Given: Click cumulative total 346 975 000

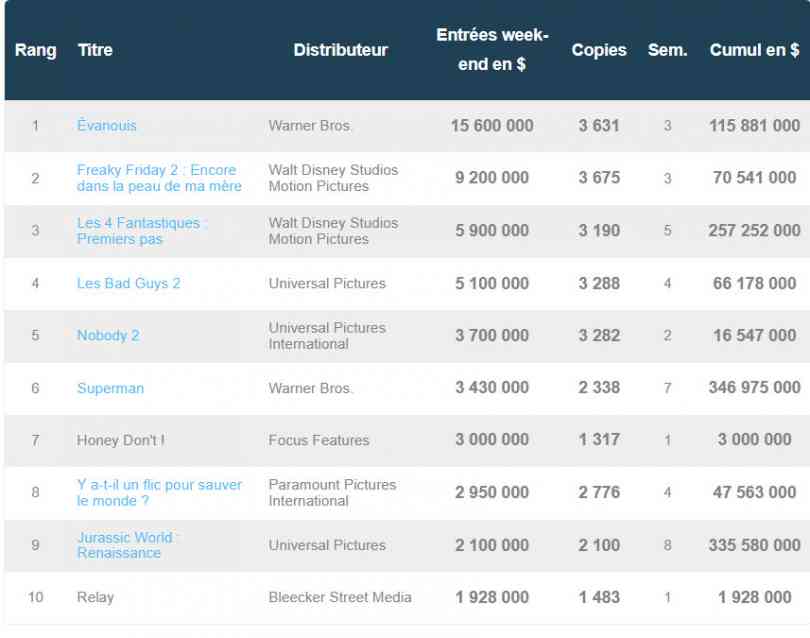Looking at the screenshot, I should pos(754,387).
